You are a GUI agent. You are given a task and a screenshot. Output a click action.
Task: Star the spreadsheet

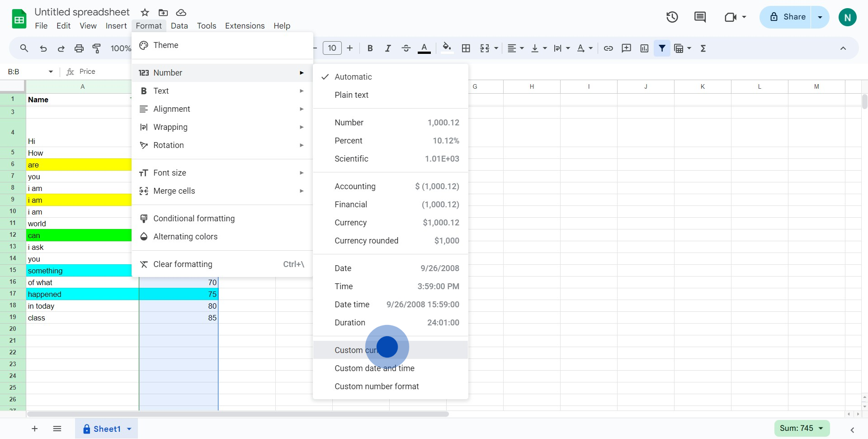click(x=145, y=12)
